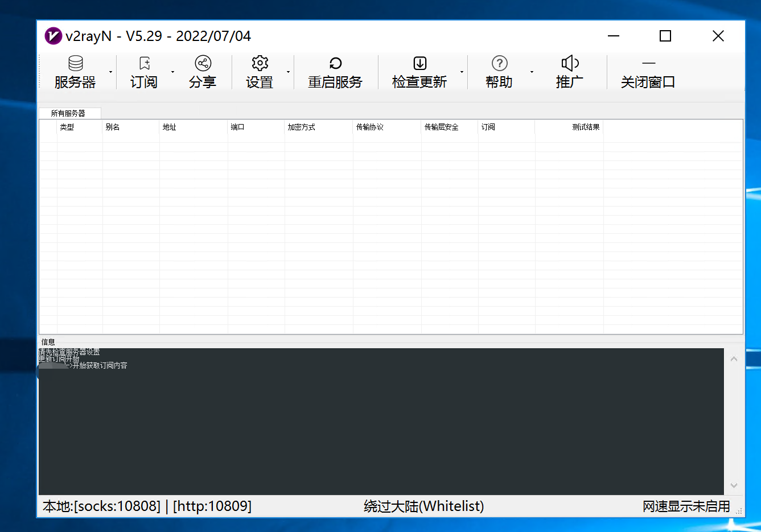Click the 关闭窗口 close window toolbar icon
This screenshot has width=761, height=532.
pyautogui.click(x=648, y=63)
